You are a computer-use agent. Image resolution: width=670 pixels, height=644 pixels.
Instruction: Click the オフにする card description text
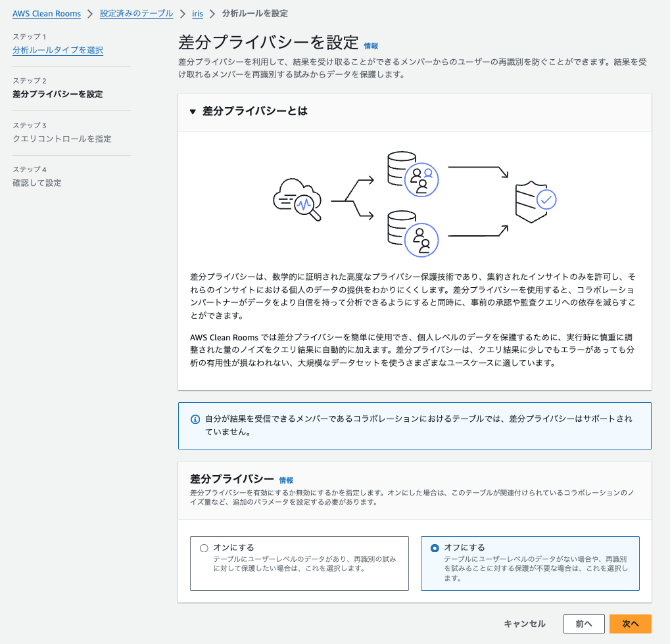click(x=536, y=568)
